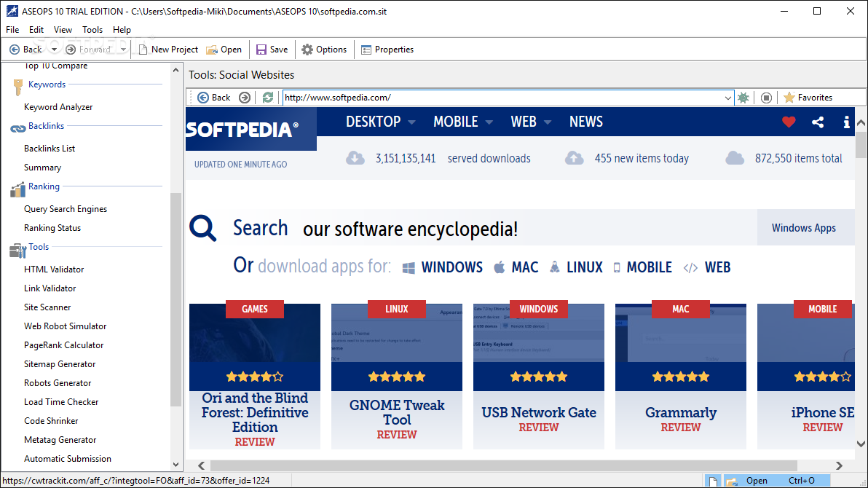Expand the URL address dropdown
This screenshot has height=488, width=868.
(x=728, y=98)
